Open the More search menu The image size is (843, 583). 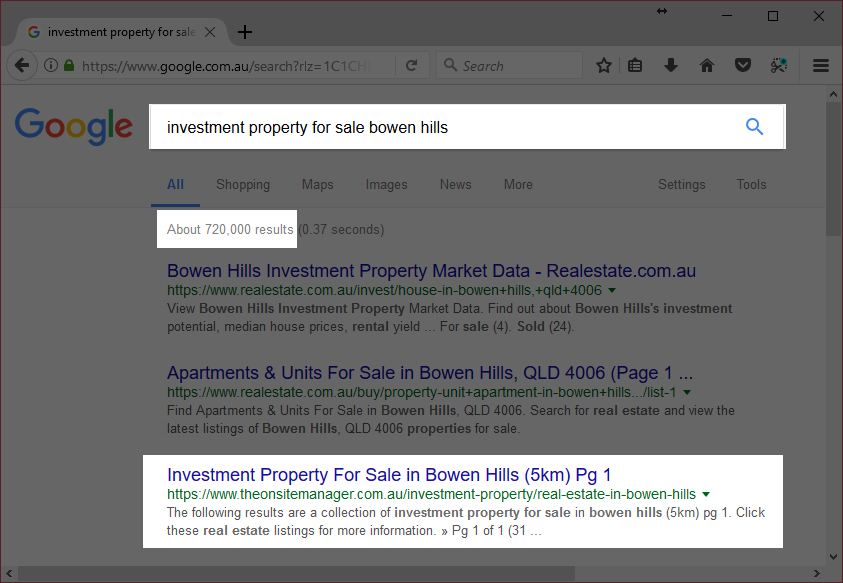tap(518, 184)
